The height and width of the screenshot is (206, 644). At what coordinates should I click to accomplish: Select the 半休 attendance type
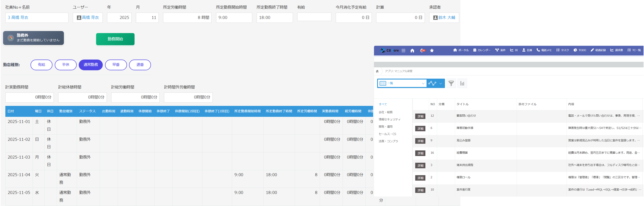click(x=65, y=65)
